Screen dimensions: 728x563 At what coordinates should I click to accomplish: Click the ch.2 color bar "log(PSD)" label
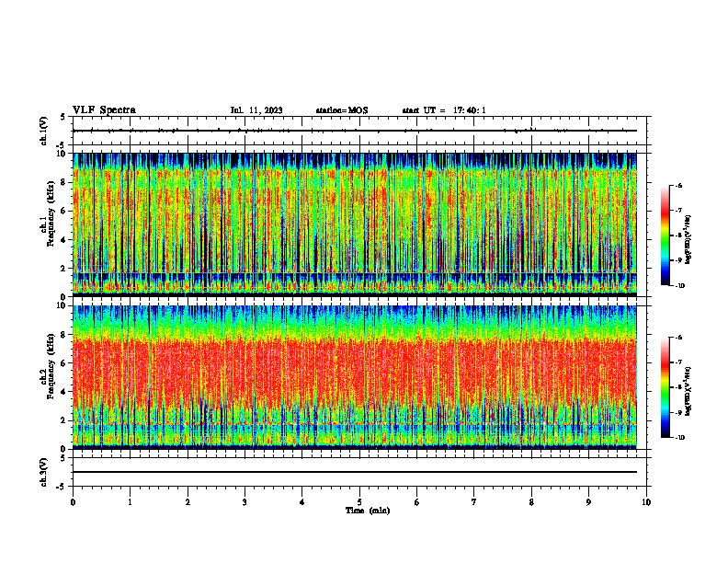[688, 391]
